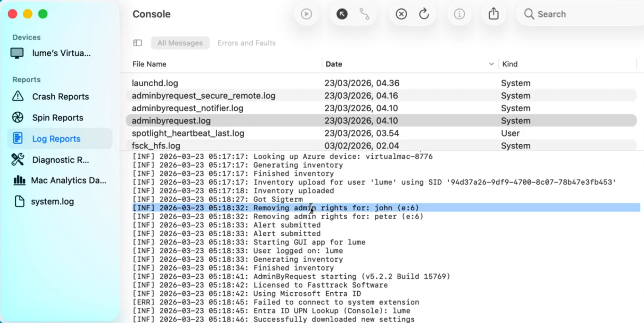The width and height of the screenshot is (644, 323).
Task: Click the Info toolbar icon
Action: tap(459, 14)
